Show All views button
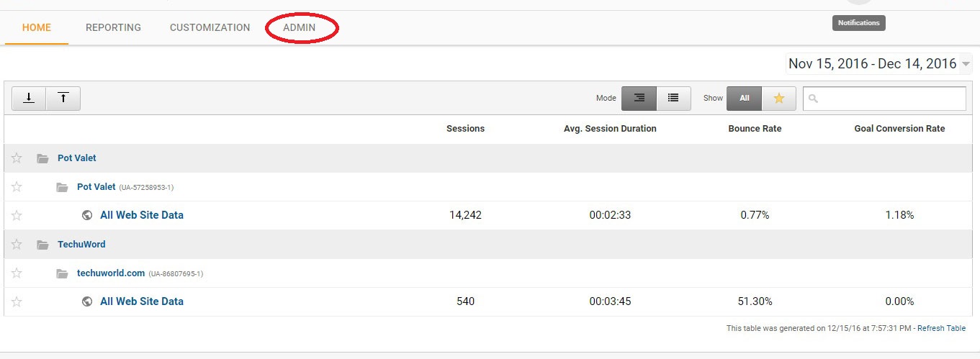The width and height of the screenshot is (980, 359). click(x=745, y=99)
